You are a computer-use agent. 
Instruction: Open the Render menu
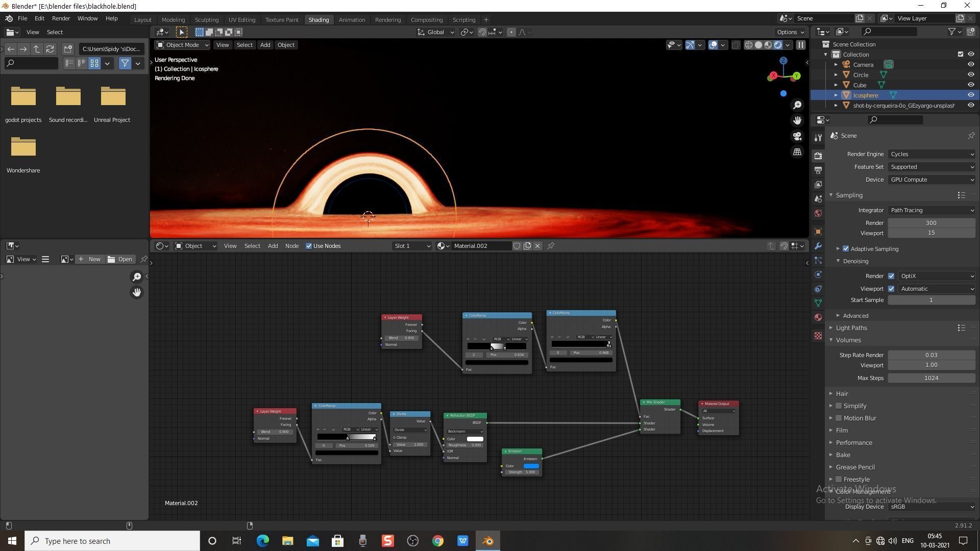click(61, 18)
